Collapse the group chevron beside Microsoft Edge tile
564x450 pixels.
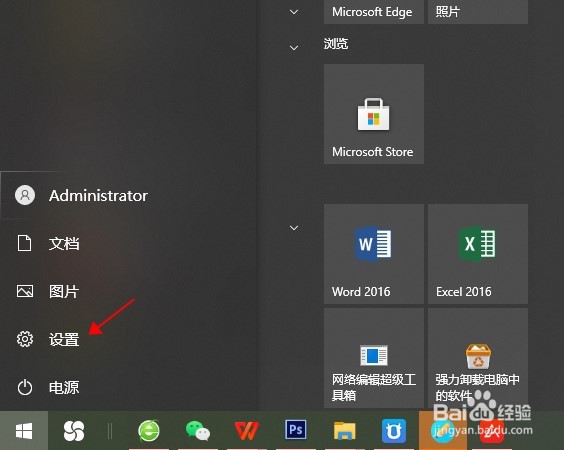coord(294,12)
